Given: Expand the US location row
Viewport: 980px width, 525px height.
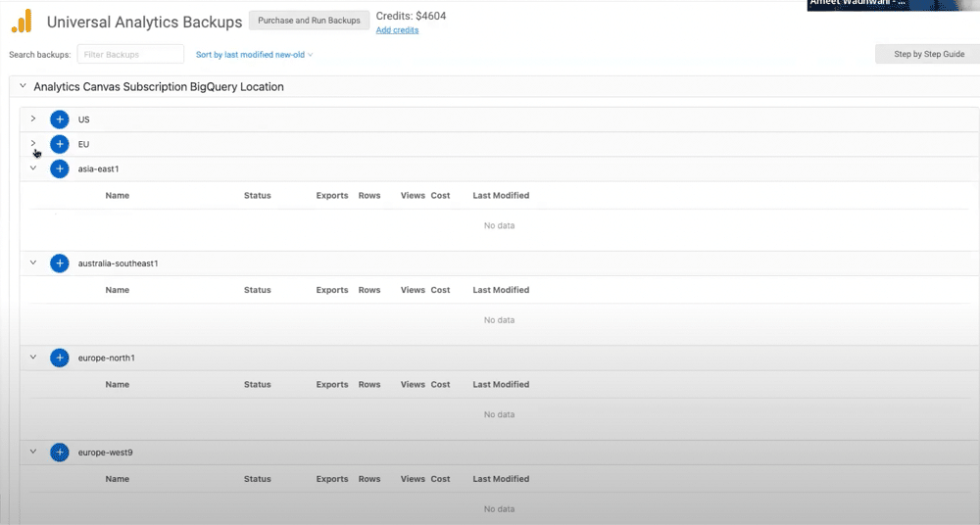Looking at the screenshot, I should click(33, 119).
